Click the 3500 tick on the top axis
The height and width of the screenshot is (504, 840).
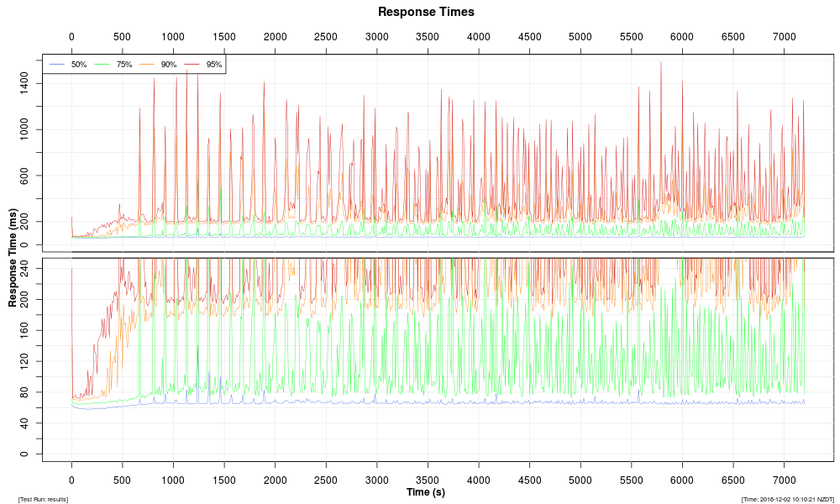428,37
